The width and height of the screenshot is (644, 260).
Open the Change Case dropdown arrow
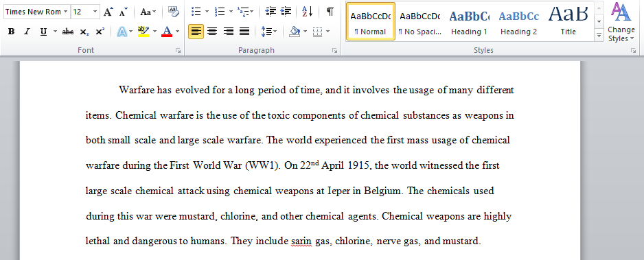154,12
